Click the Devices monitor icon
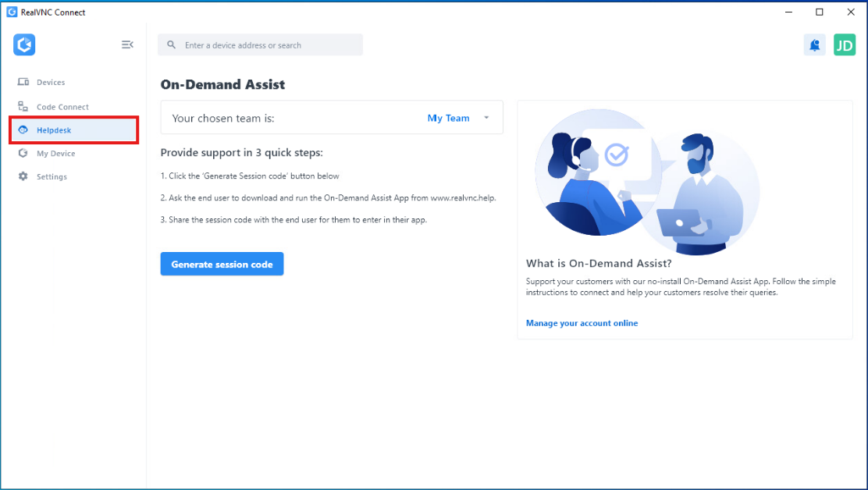This screenshot has width=868, height=490. point(23,82)
